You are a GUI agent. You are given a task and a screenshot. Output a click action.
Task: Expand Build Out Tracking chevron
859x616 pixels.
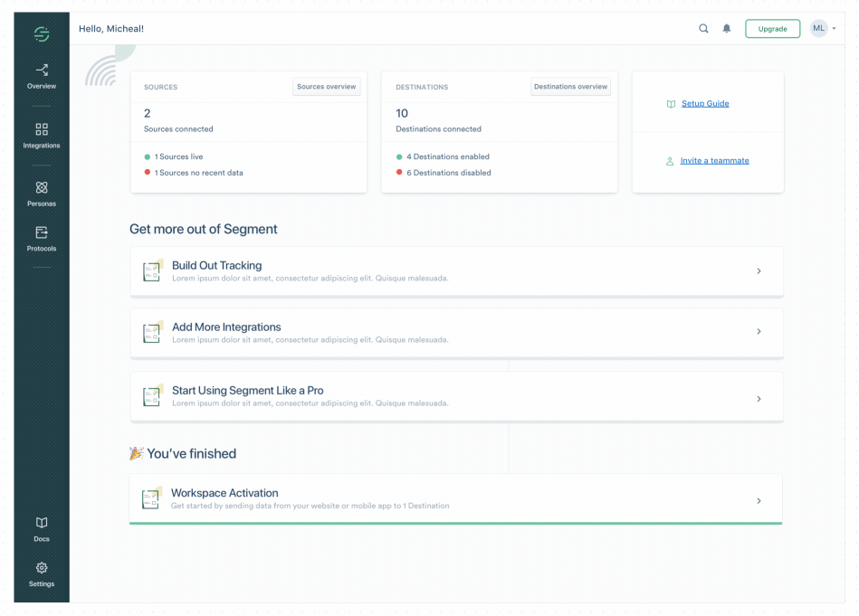(x=759, y=271)
